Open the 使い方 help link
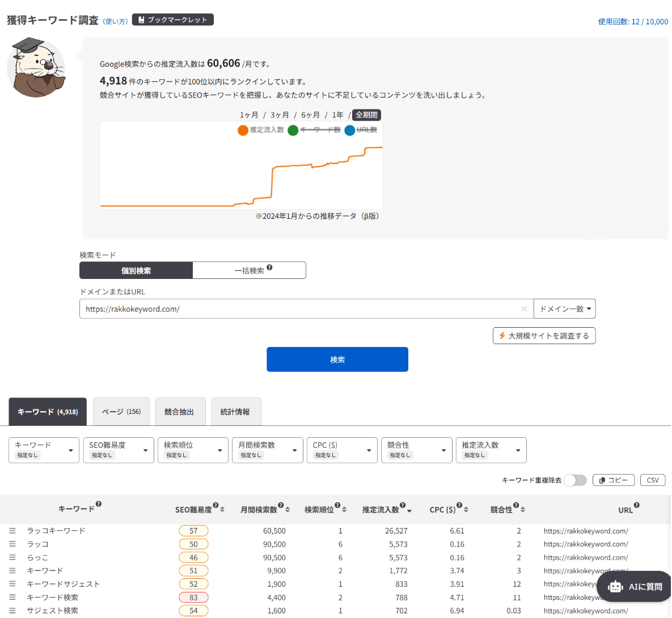Viewport: 672px width, 618px height. [x=116, y=20]
